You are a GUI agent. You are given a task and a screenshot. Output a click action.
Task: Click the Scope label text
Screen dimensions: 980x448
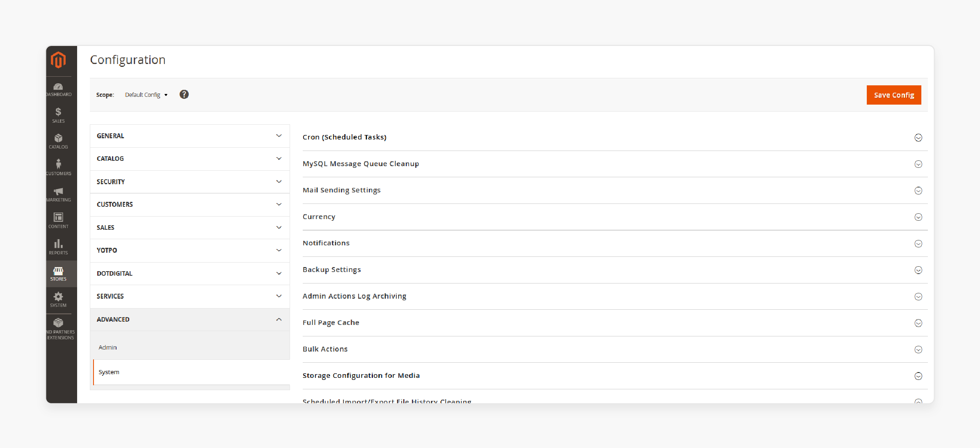coord(105,95)
